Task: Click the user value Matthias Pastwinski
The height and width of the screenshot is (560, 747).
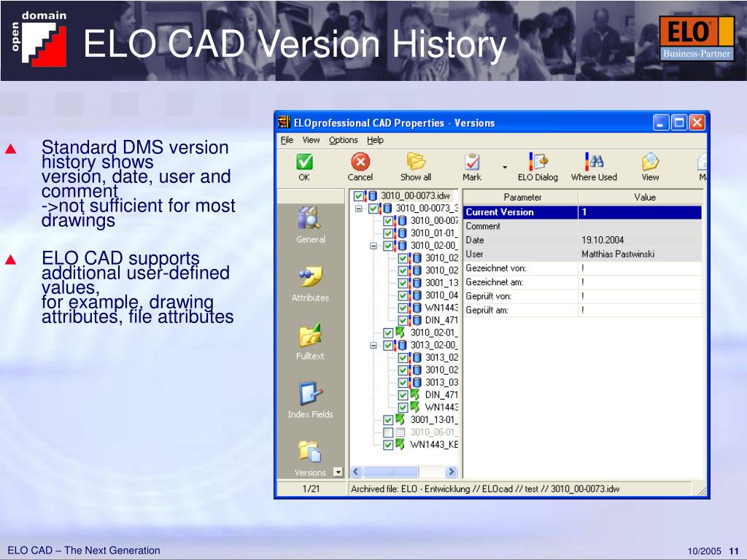Action: 617,254
